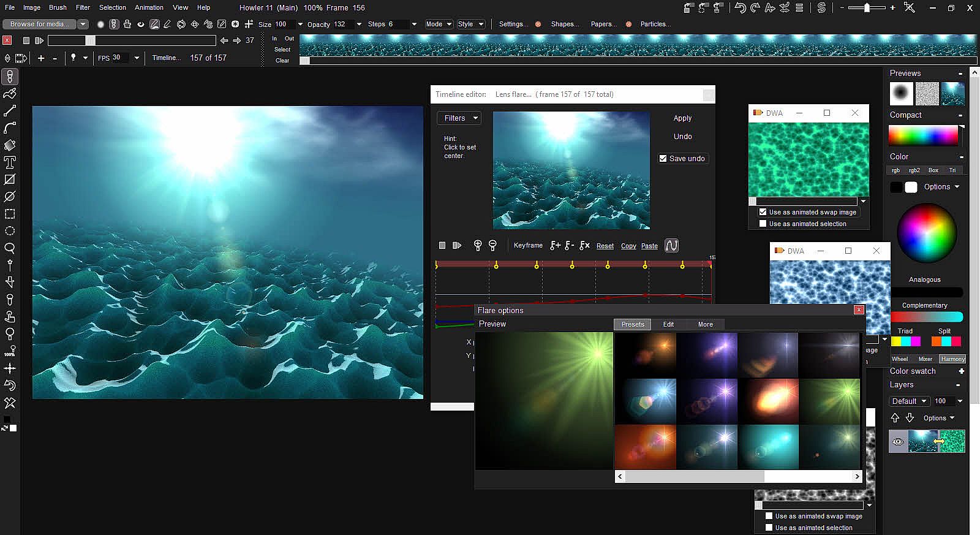This screenshot has height=535, width=980.
Task: Open the Animation menu
Action: [149, 7]
